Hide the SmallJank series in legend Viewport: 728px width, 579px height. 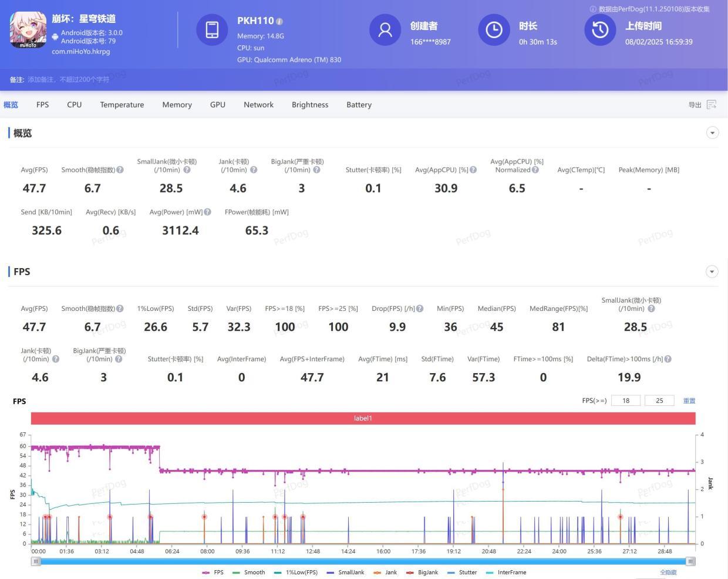tap(345, 572)
